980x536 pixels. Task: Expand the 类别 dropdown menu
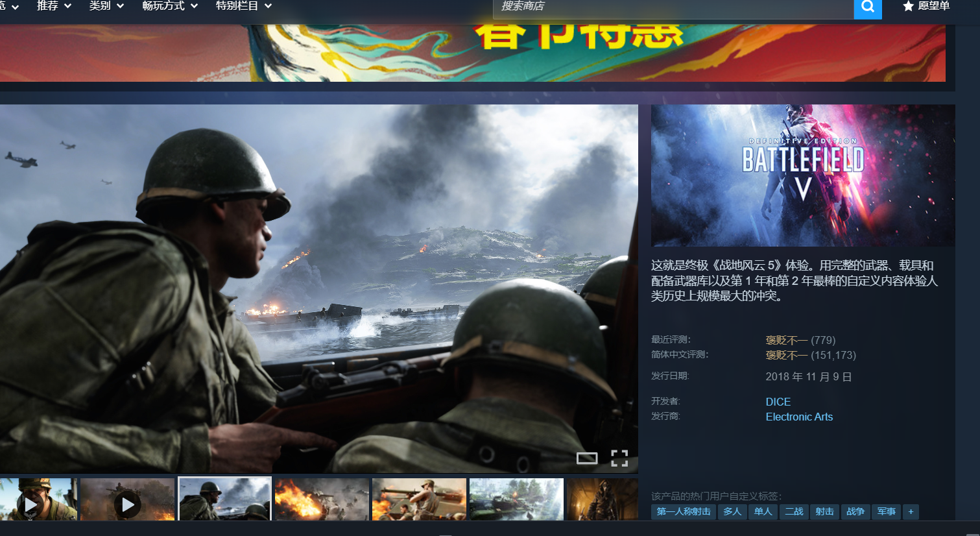point(106,6)
